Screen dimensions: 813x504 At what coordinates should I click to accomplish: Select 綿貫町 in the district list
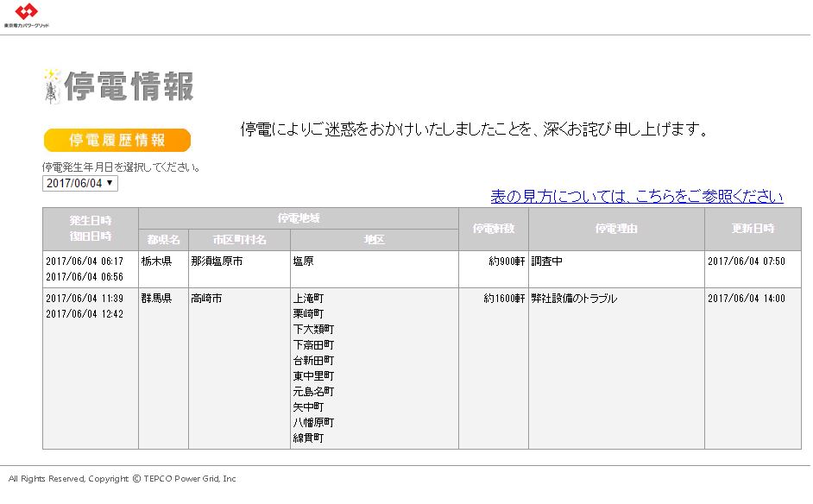(x=308, y=438)
